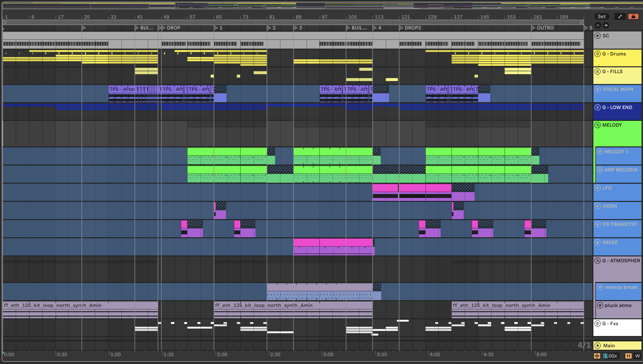Click the REESE track fold icon

pyautogui.click(x=598, y=242)
